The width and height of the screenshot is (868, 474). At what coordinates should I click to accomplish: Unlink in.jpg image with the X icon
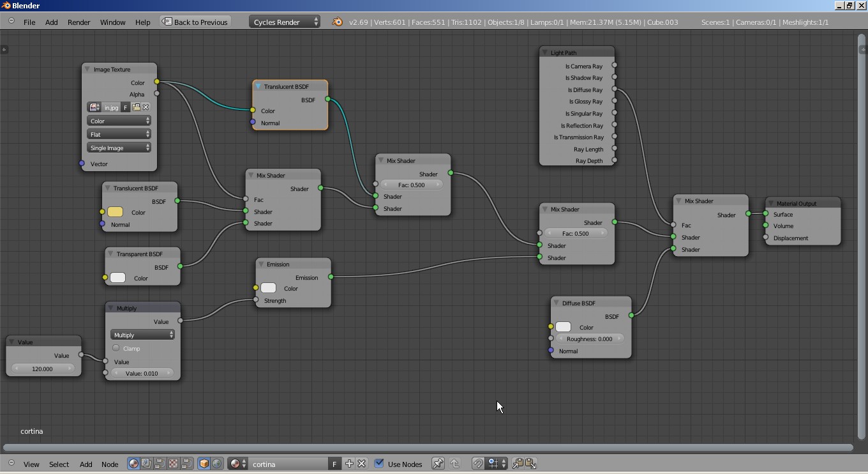click(146, 107)
